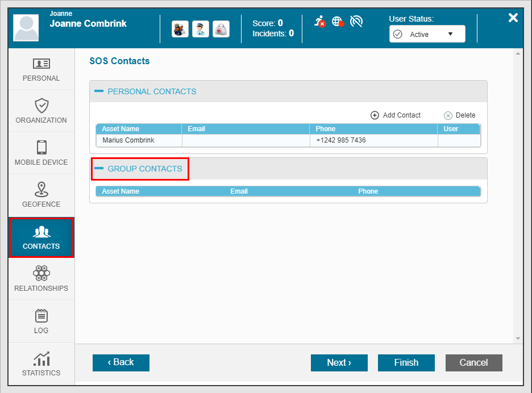
Task: Open the Personal tab in sidebar
Action: [x=41, y=69]
